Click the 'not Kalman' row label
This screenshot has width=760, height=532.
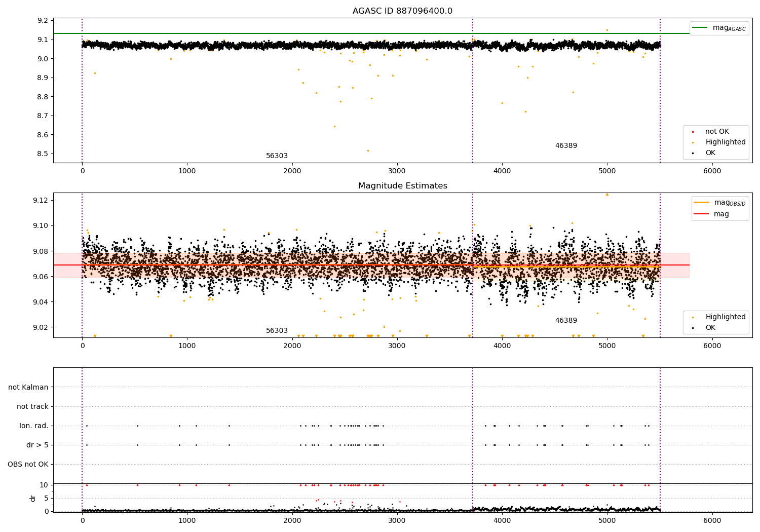(28, 387)
